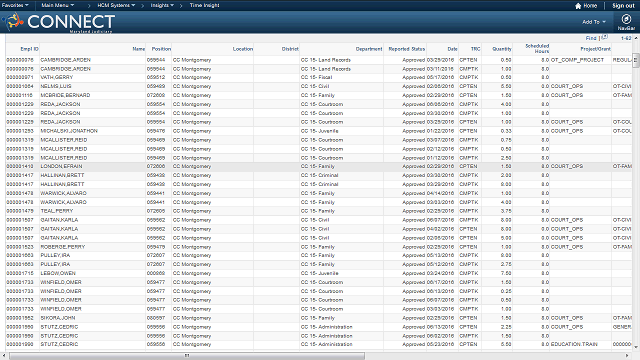Viewport: 640px width, 360px height.
Task: Select the MICHALSKI,JONATHON name cell
Action: click(69, 131)
